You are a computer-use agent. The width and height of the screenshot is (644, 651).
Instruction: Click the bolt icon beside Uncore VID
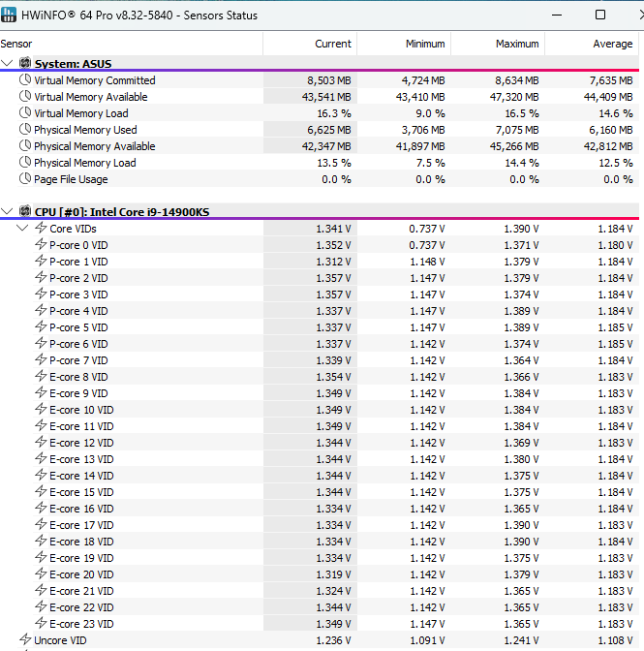25,639
